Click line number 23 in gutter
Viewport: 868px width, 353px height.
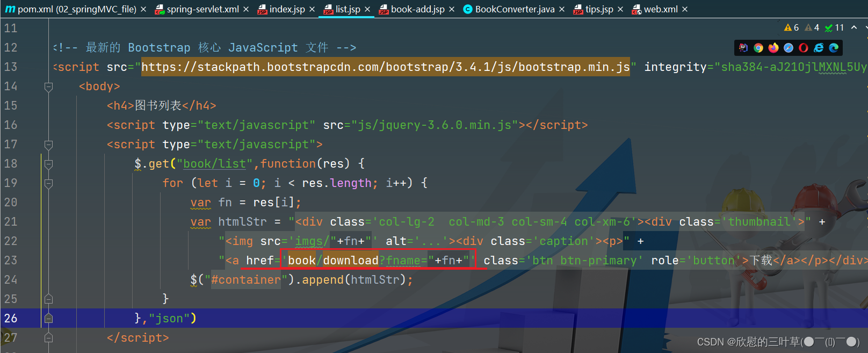(x=11, y=261)
